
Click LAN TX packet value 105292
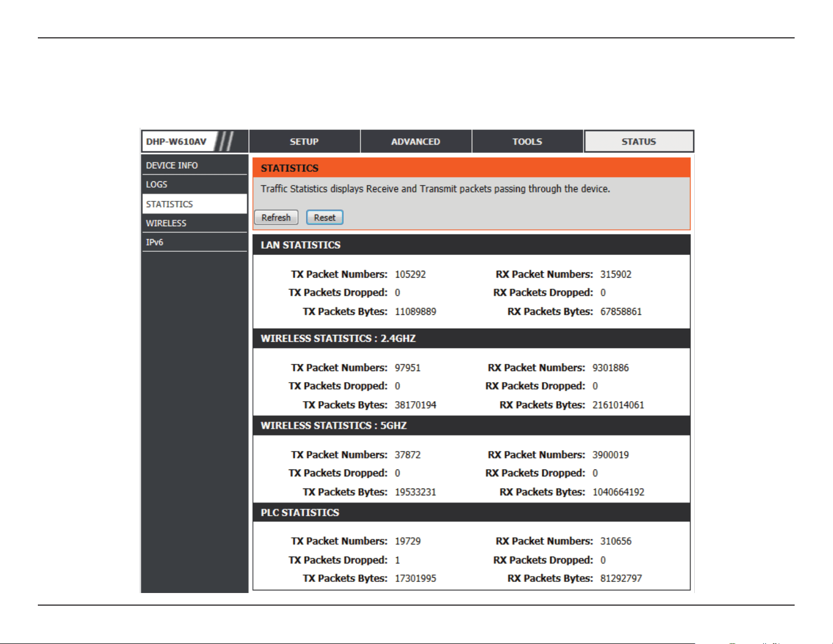[x=410, y=274]
